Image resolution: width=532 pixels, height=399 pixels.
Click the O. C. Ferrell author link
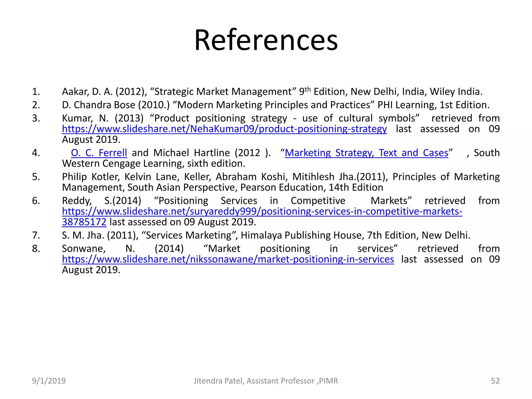pos(99,153)
